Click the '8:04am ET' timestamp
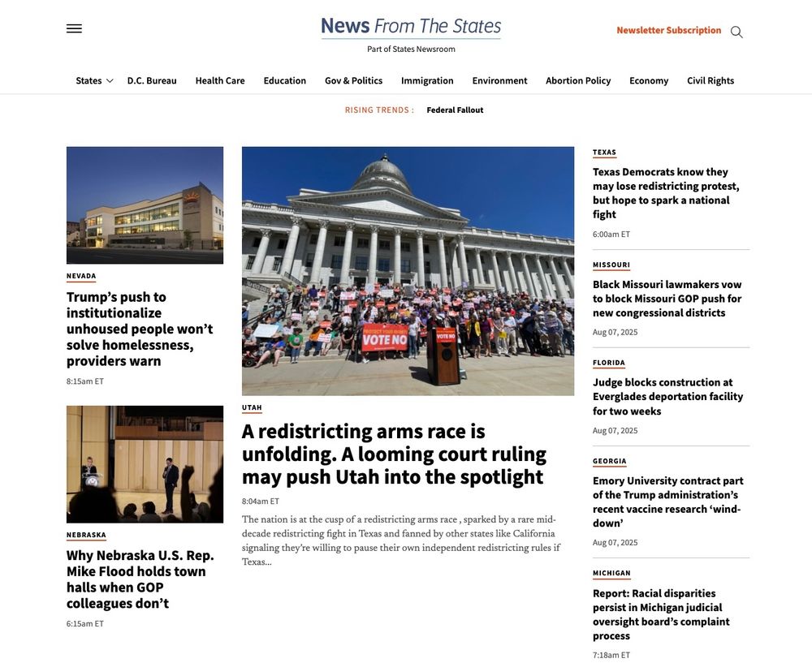Screen dimensions: 812x663 point(261,501)
